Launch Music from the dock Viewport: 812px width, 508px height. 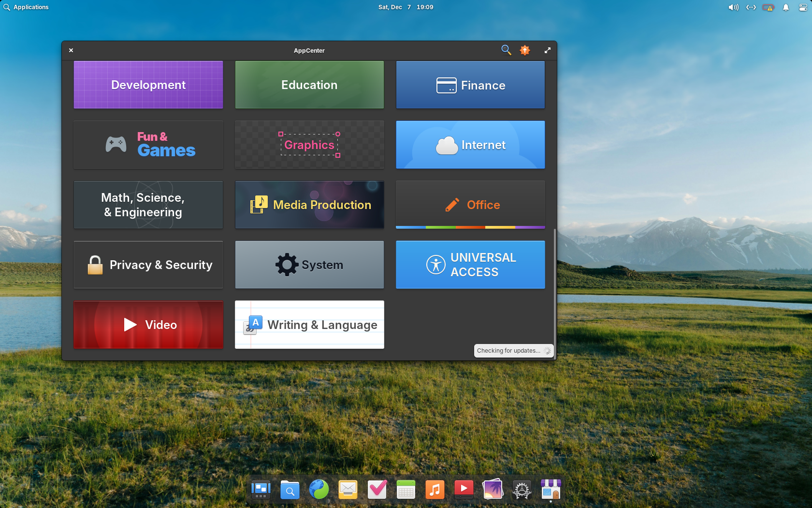point(435,490)
